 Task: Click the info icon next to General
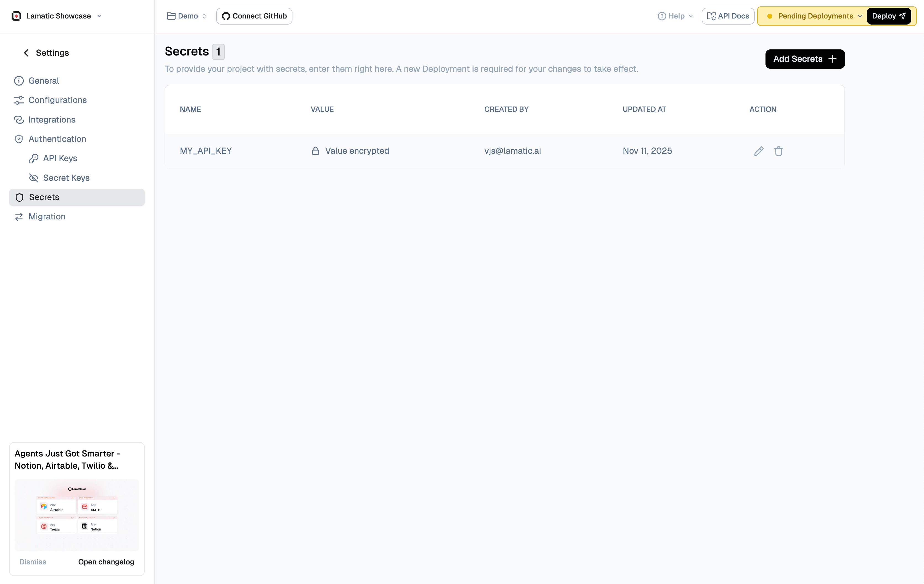pos(19,81)
